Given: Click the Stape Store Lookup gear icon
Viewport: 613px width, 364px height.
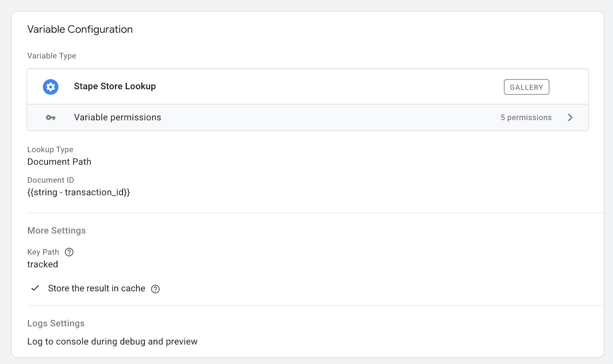Looking at the screenshot, I should (51, 87).
